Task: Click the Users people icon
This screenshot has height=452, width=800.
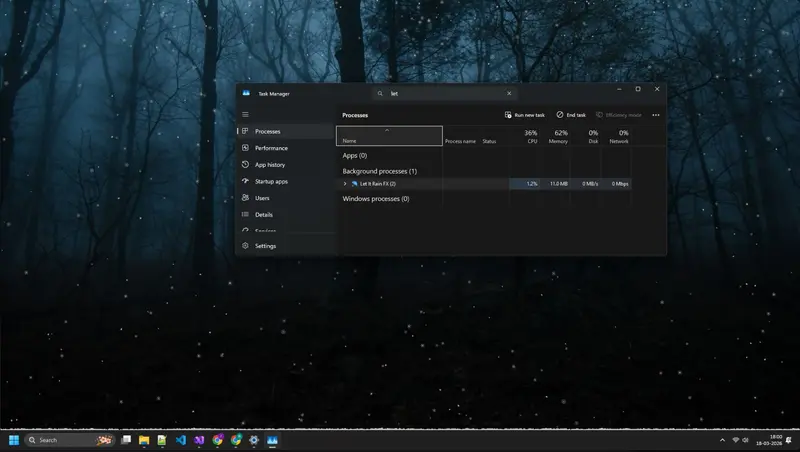Action: [x=245, y=198]
